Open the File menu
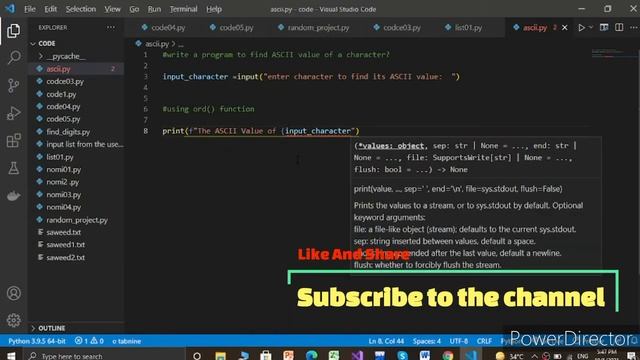The height and width of the screenshot is (360, 640). (x=30, y=9)
